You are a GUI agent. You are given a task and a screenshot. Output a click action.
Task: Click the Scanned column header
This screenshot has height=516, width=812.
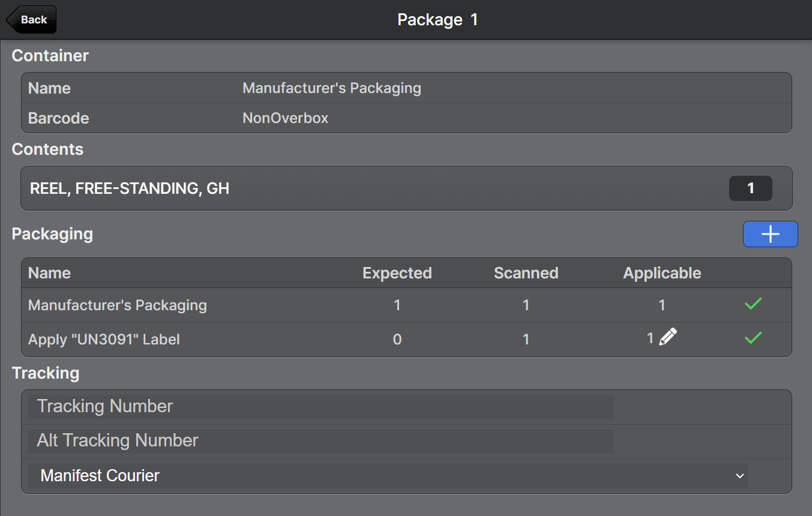526,273
